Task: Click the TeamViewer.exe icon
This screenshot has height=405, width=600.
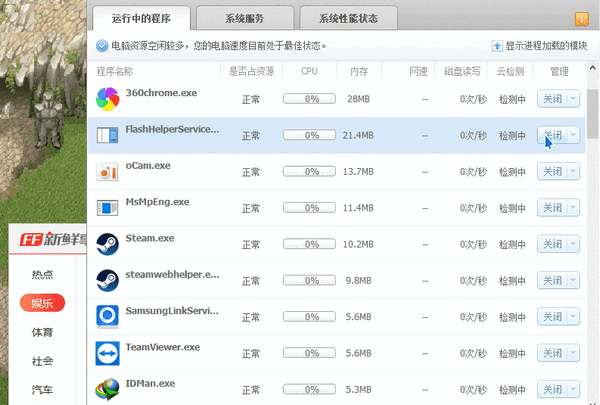Action: [107, 353]
